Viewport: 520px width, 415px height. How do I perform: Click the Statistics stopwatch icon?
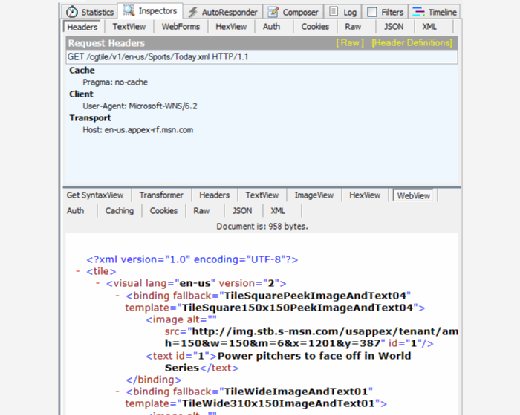[x=72, y=12]
